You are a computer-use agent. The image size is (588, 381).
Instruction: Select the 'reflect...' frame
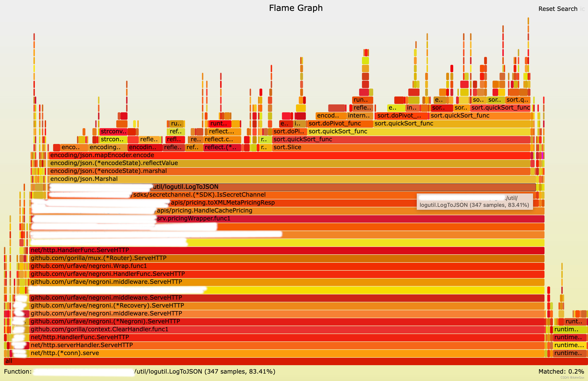coord(224,131)
